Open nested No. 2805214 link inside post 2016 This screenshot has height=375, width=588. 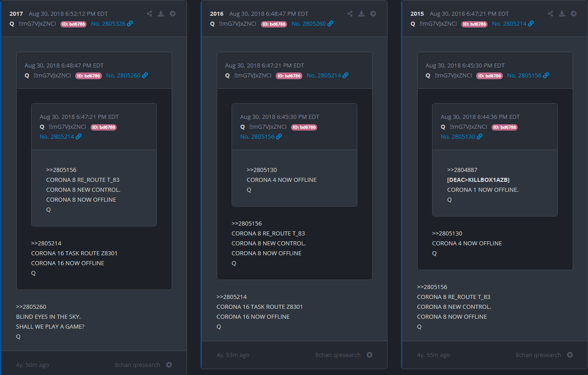coord(328,75)
